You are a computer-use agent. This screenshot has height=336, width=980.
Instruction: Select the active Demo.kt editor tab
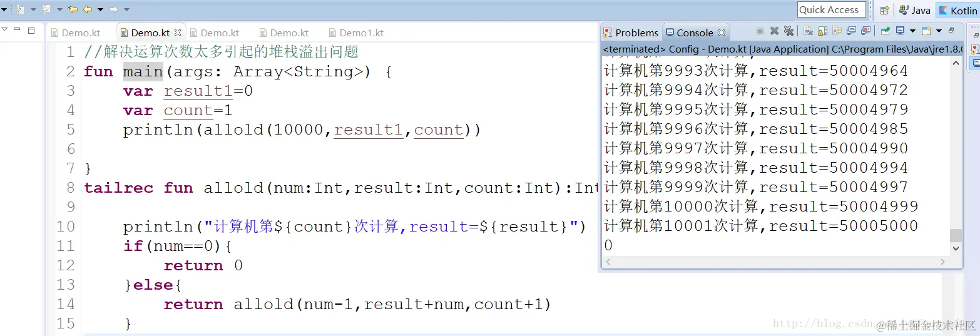tap(150, 33)
